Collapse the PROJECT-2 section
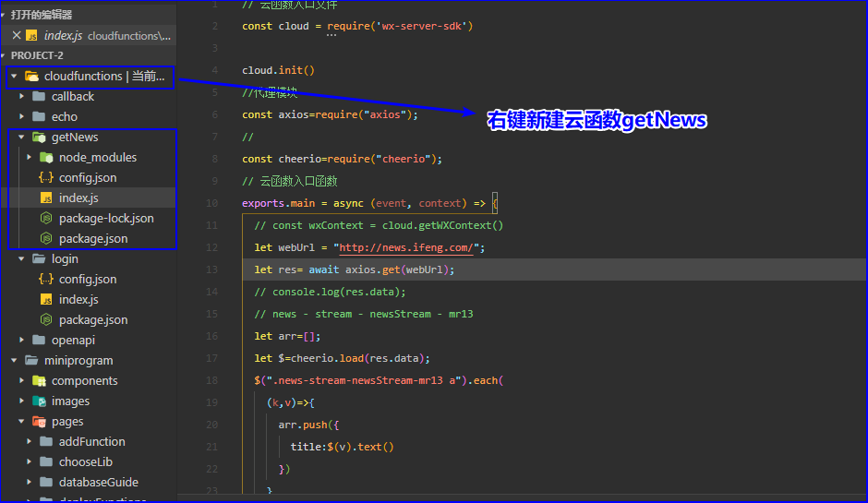The image size is (868, 503). pos(4,55)
